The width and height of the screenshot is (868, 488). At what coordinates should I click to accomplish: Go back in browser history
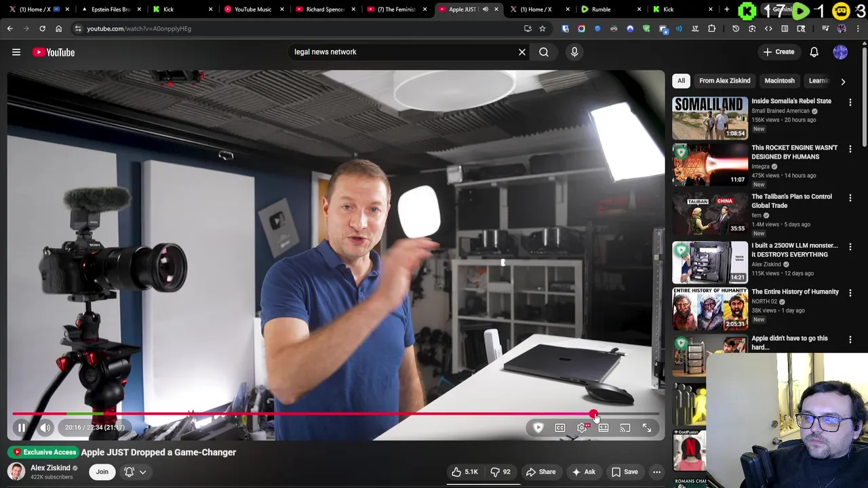[x=9, y=28]
